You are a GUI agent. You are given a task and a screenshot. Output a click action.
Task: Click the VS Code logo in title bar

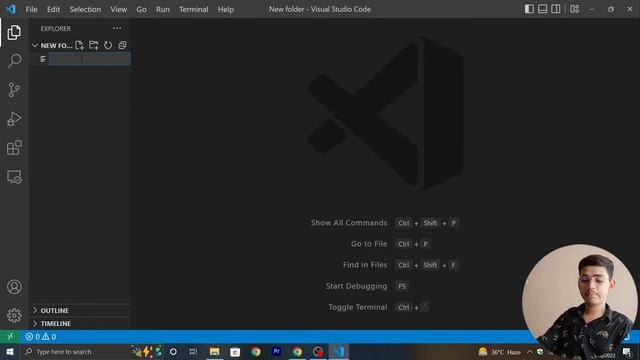(11, 9)
